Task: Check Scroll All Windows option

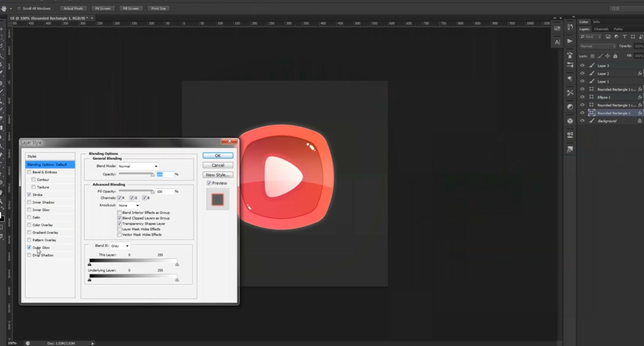Action: coord(19,9)
